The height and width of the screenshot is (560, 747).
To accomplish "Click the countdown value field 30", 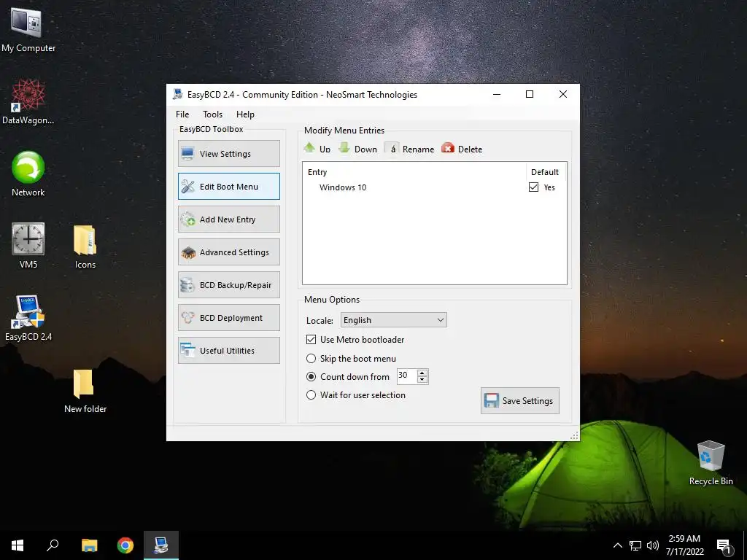I will point(407,376).
